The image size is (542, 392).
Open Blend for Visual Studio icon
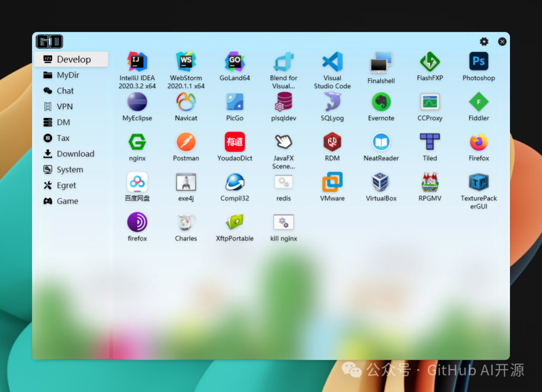(x=284, y=62)
